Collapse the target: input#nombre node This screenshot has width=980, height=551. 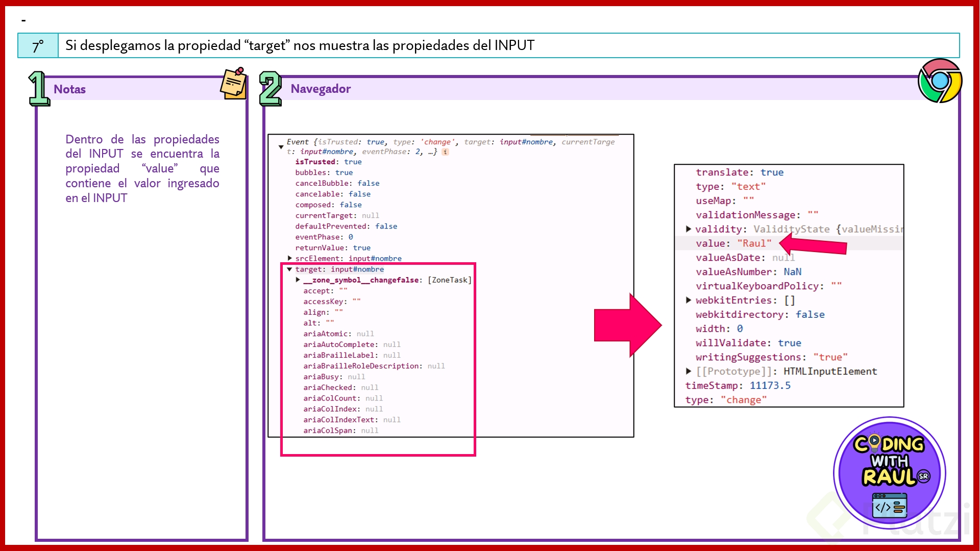(x=289, y=269)
